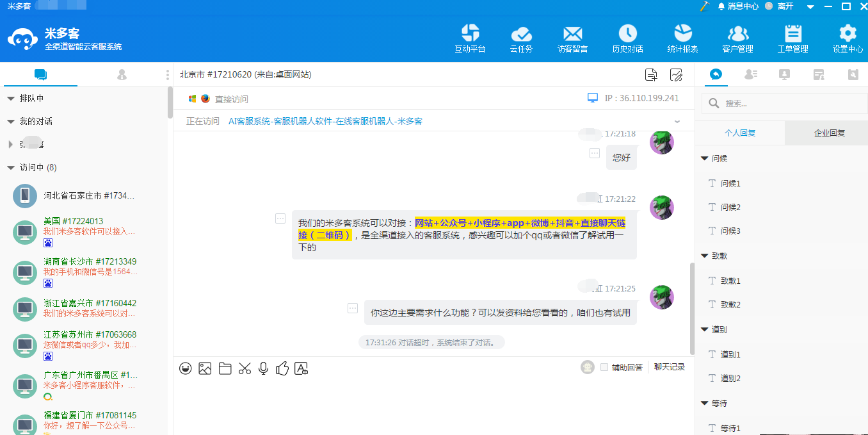Expand the visitor page info chevron
868x435 pixels.
pyautogui.click(x=677, y=121)
